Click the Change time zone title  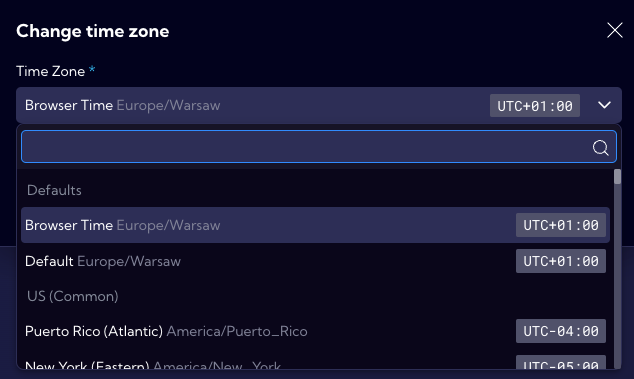tap(93, 31)
